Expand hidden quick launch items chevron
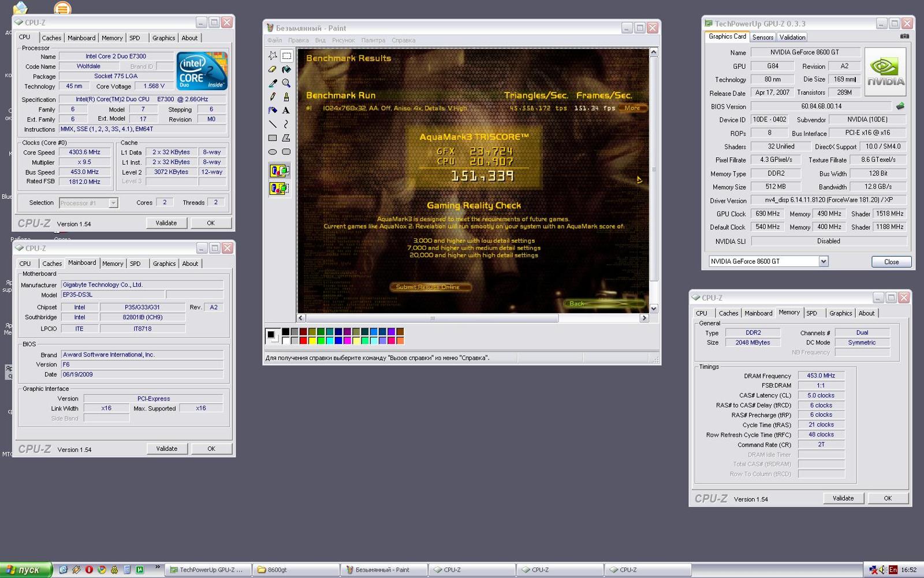This screenshot has width=924, height=578. (157, 568)
